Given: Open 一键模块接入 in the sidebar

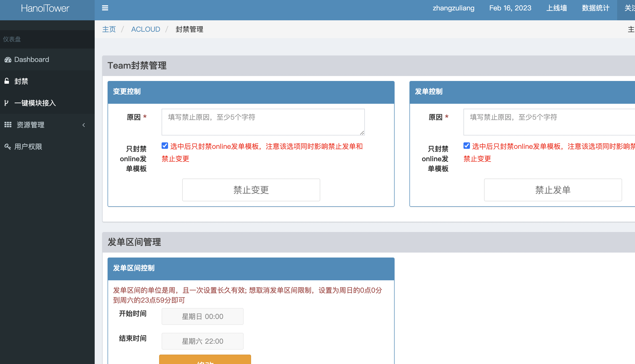Looking at the screenshot, I should click(x=47, y=103).
